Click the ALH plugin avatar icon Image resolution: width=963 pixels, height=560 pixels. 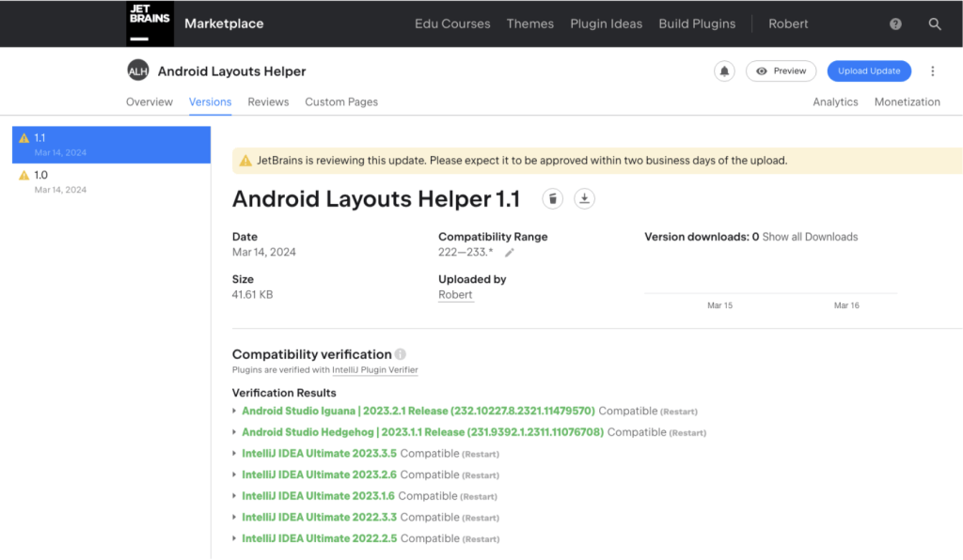pos(137,71)
